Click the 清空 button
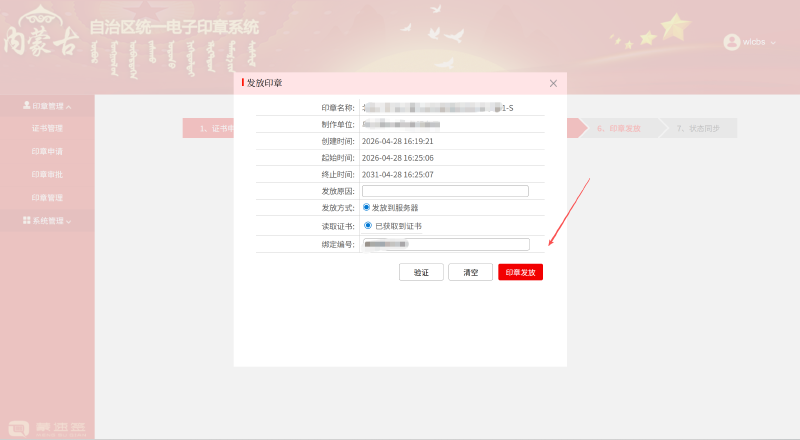This screenshot has width=800, height=440. tap(470, 272)
